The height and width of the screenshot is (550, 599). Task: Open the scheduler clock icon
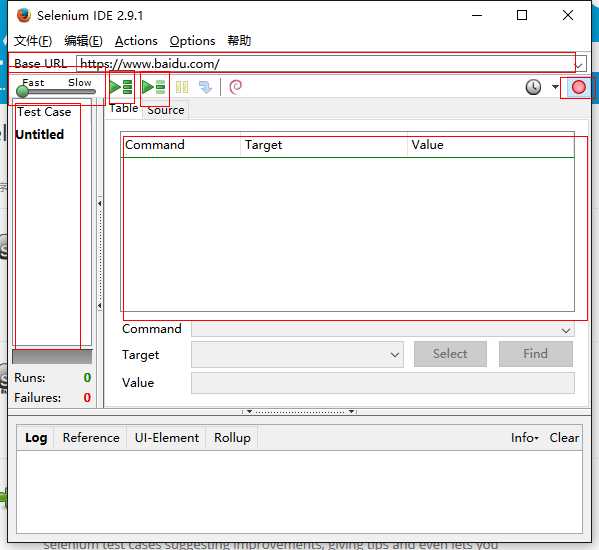pyautogui.click(x=533, y=87)
